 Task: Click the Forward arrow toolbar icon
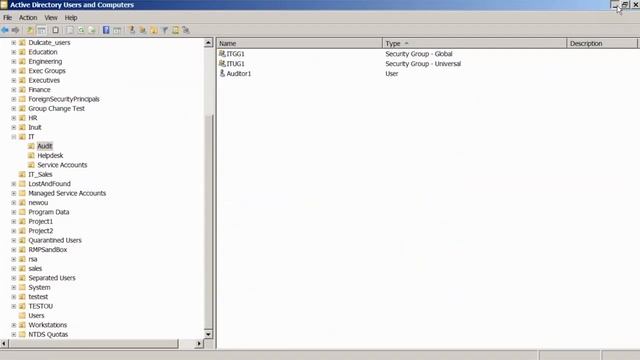pos(16,30)
